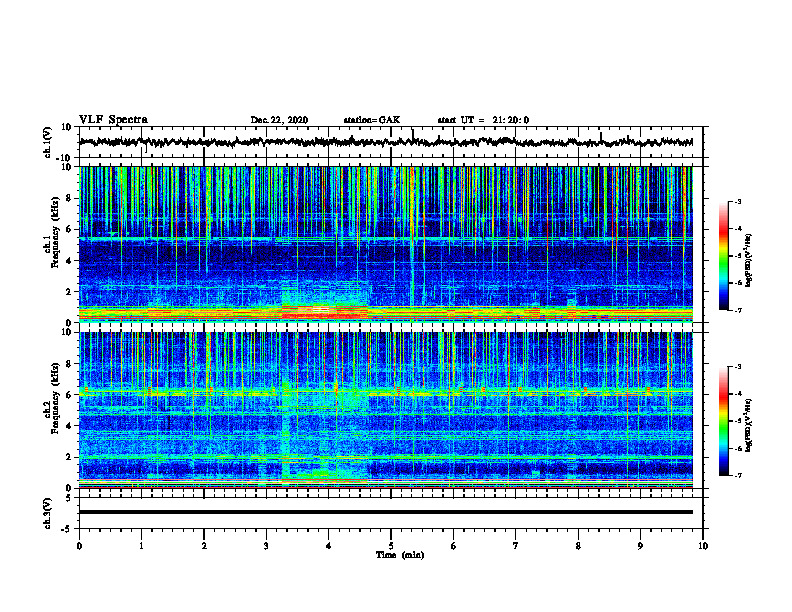Click the "station=GAK" header label
This screenshot has height=612, width=792.
click(x=372, y=120)
